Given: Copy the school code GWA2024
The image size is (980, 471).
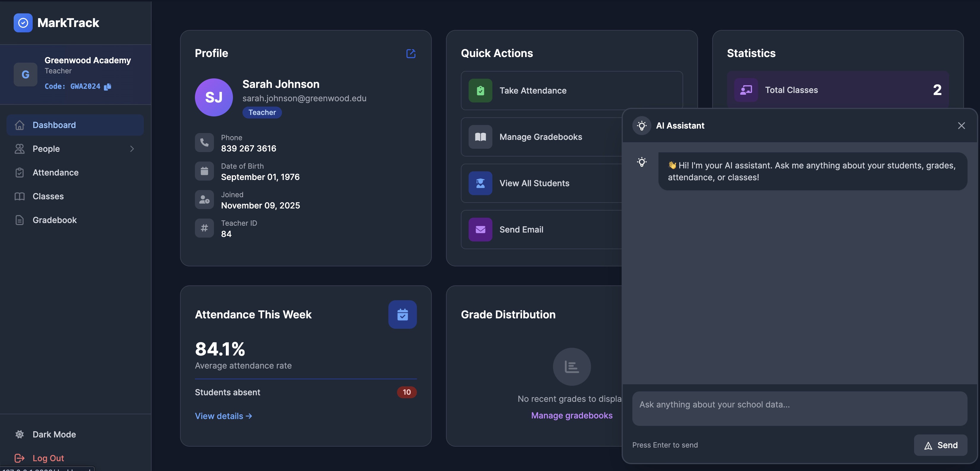Looking at the screenshot, I should (108, 86).
